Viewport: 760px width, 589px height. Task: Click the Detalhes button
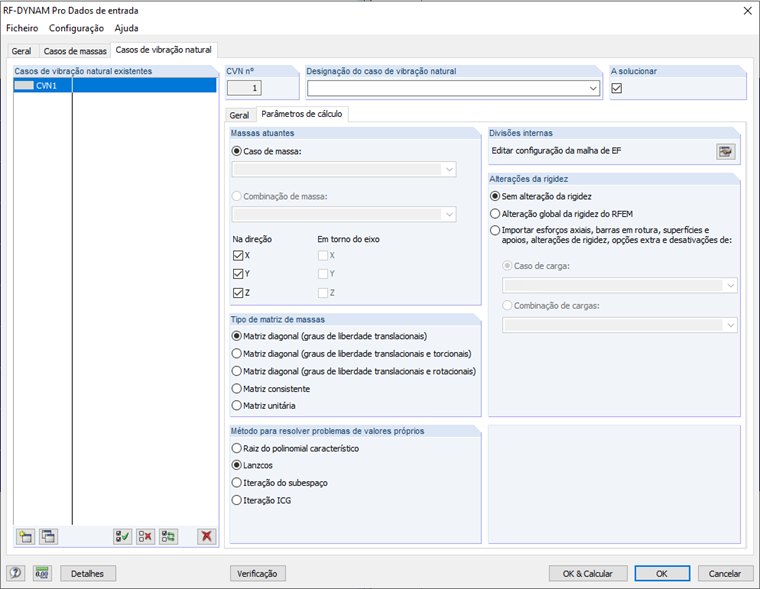click(x=88, y=573)
